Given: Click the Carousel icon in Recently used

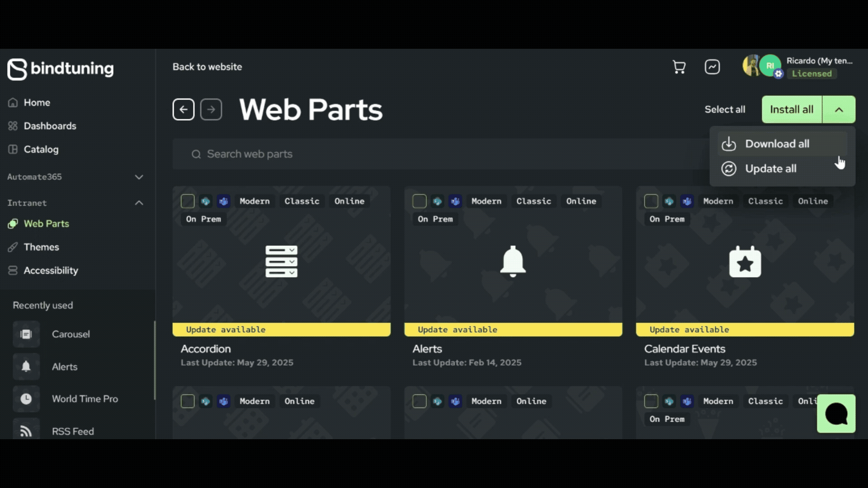Looking at the screenshot, I should click(x=26, y=334).
